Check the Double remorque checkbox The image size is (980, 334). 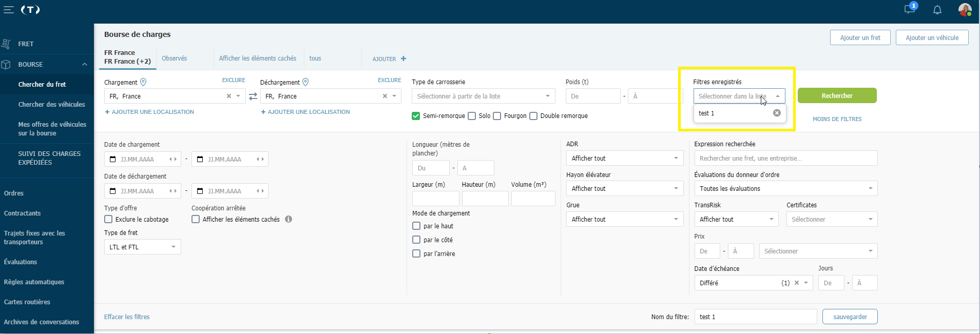click(x=533, y=116)
